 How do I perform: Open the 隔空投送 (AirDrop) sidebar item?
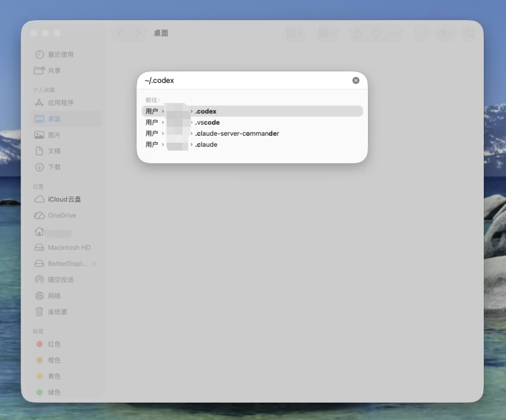pyautogui.click(x=54, y=279)
